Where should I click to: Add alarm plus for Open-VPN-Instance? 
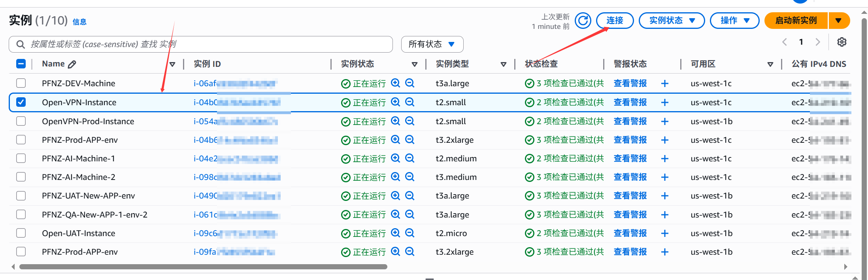[x=665, y=102]
